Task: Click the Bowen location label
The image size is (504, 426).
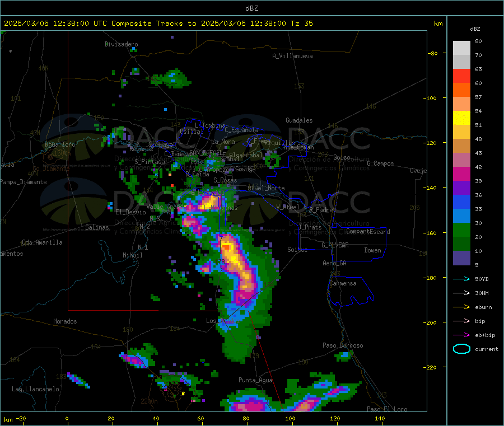Action: 373,250
